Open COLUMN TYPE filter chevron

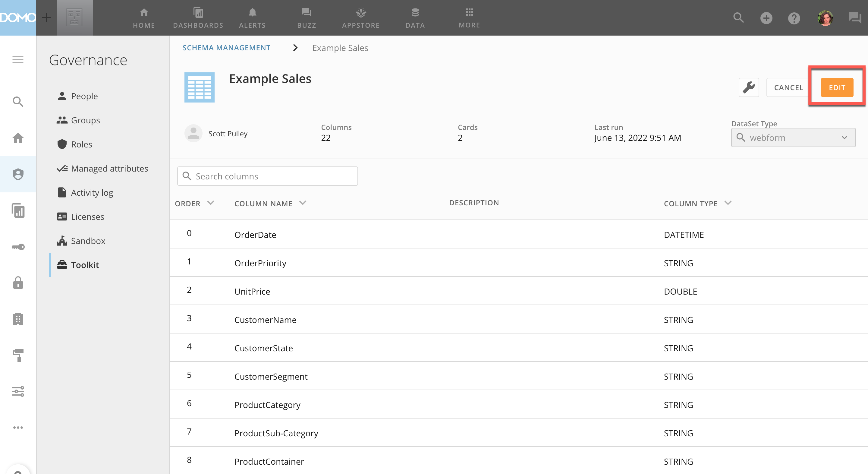(x=728, y=203)
